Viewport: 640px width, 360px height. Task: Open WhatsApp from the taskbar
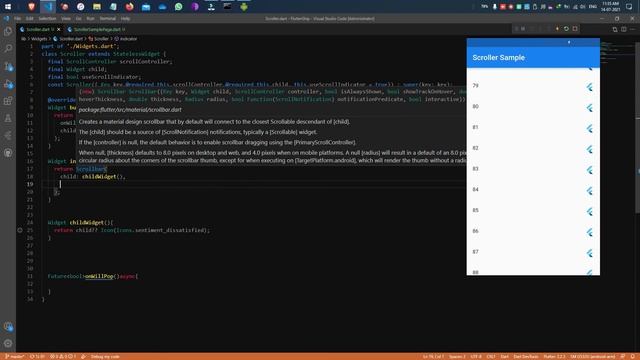[178, 7]
